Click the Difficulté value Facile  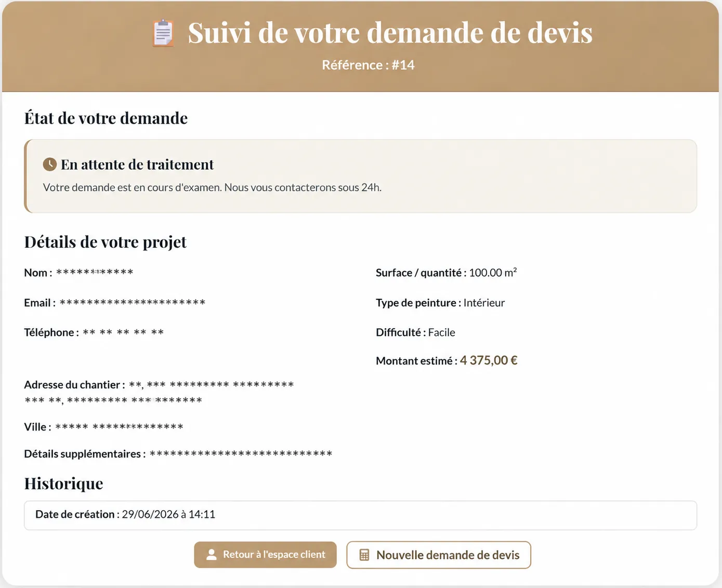pos(441,332)
